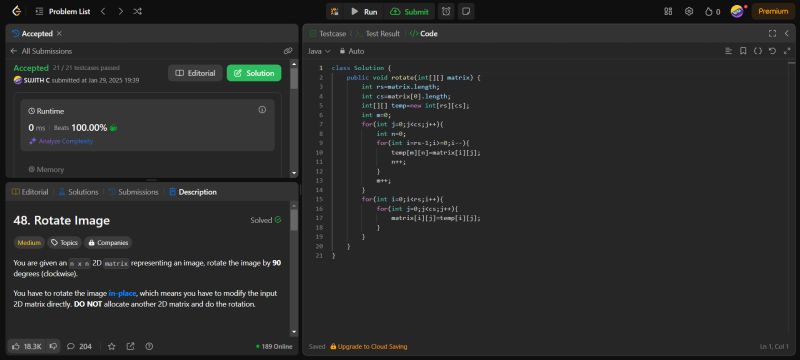Switch to the Test Result tab

378,34
